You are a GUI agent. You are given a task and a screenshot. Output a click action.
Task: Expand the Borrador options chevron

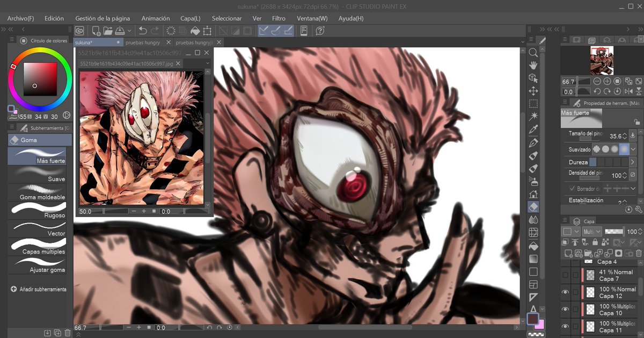coord(634,189)
